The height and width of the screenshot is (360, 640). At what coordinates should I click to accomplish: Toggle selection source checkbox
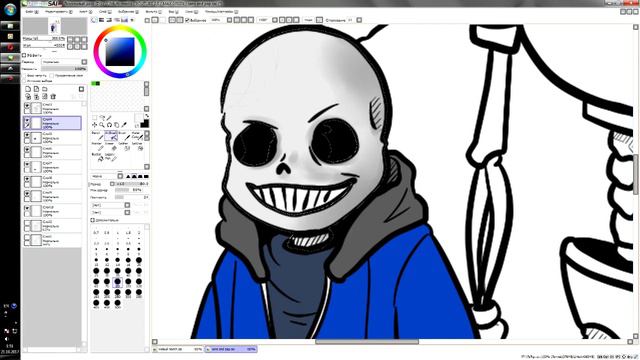pos(24,81)
